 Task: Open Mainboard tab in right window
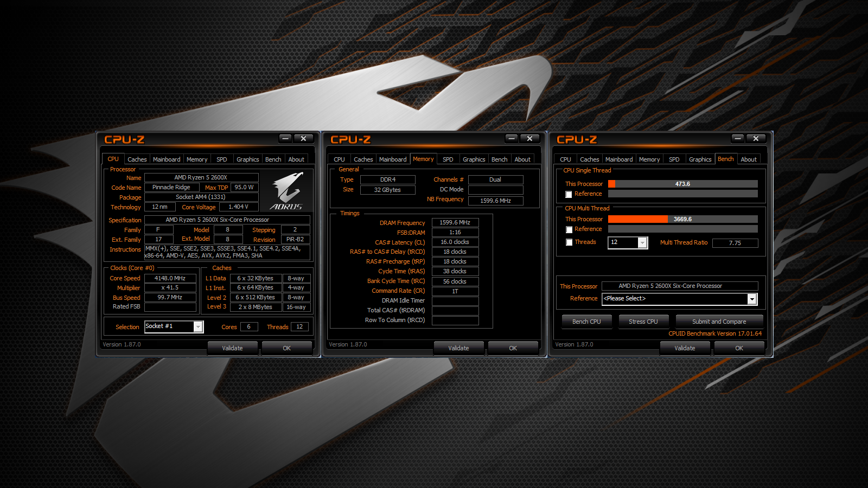619,159
